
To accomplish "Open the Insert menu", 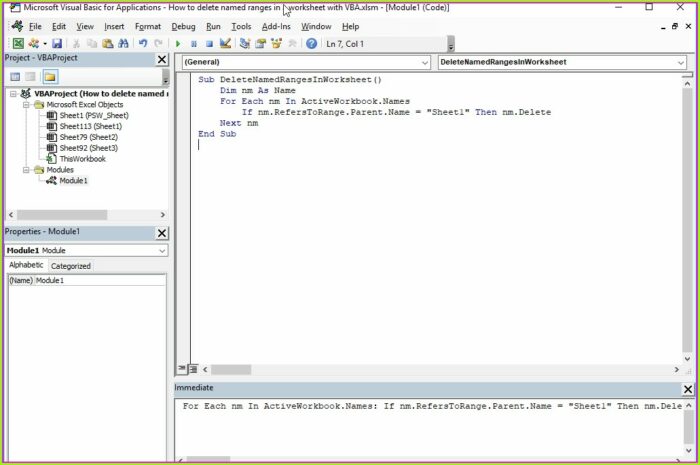I will [114, 27].
